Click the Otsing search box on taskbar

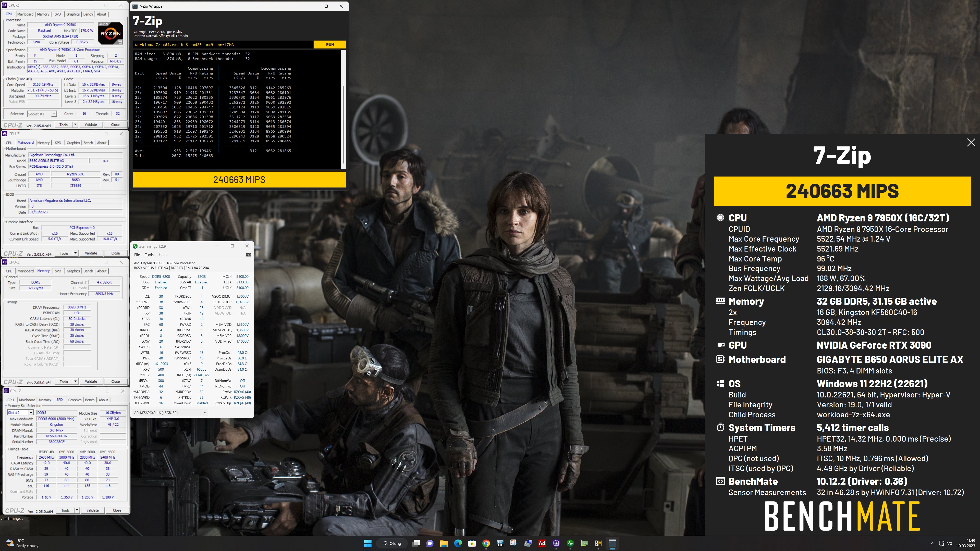[x=392, y=543]
